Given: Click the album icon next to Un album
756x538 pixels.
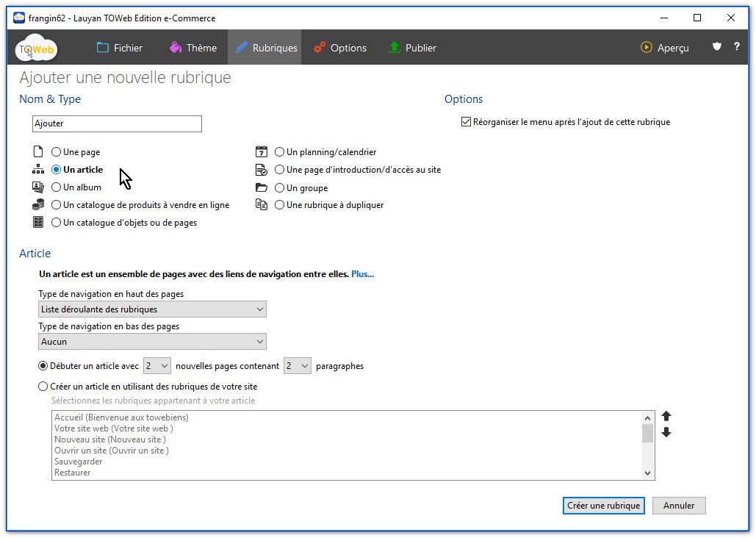Looking at the screenshot, I should (38, 187).
